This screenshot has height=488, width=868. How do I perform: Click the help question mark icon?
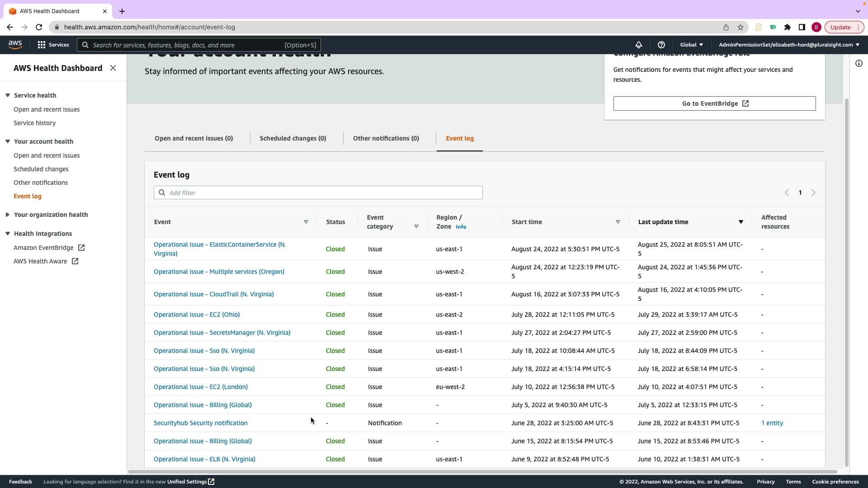click(x=661, y=45)
